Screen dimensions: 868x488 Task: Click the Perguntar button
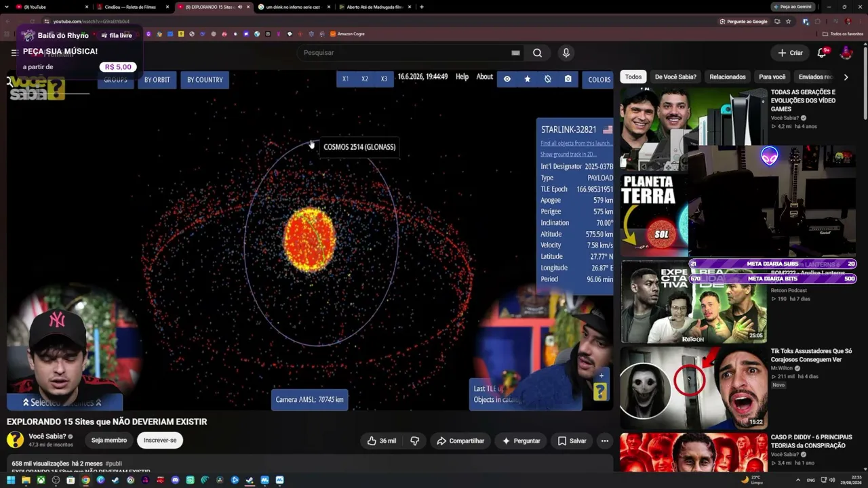[520, 441]
